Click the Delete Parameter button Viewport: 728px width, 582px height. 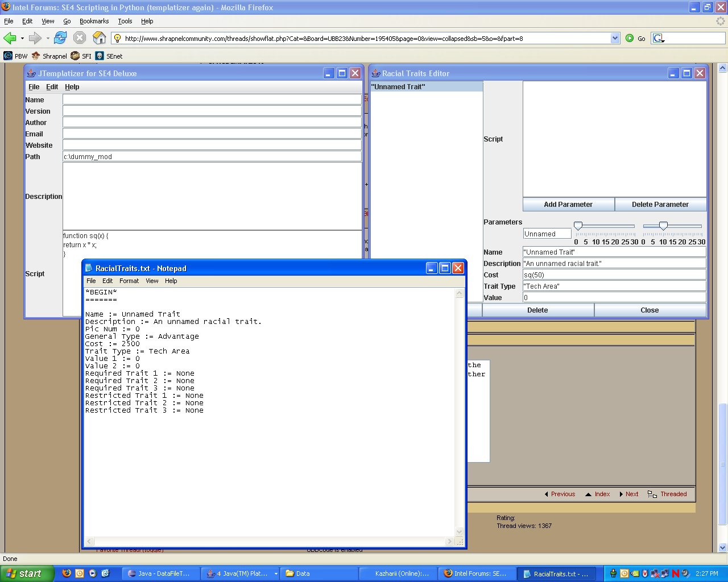point(660,205)
